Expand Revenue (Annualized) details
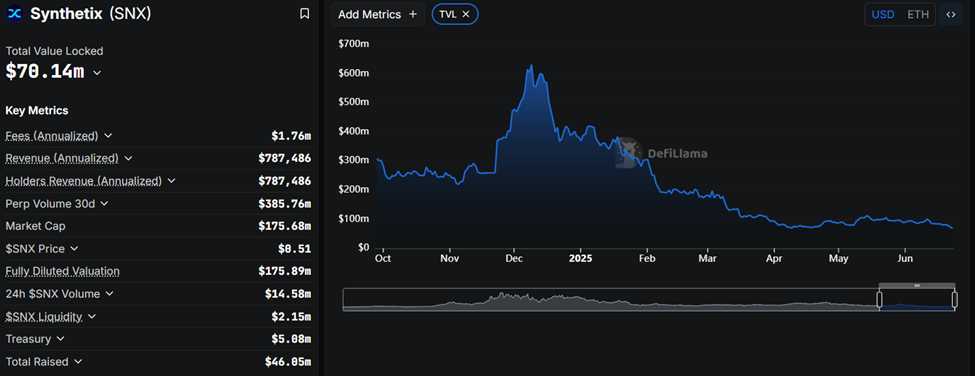Screen dimensions: 975x376 [129, 158]
